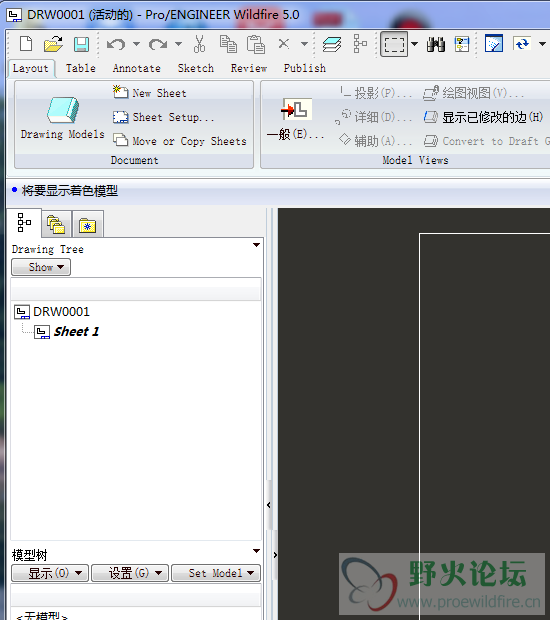Viewport: 550px width, 620px height.
Task: Switch to Drawing Tree navigator tab
Action: click(x=24, y=223)
